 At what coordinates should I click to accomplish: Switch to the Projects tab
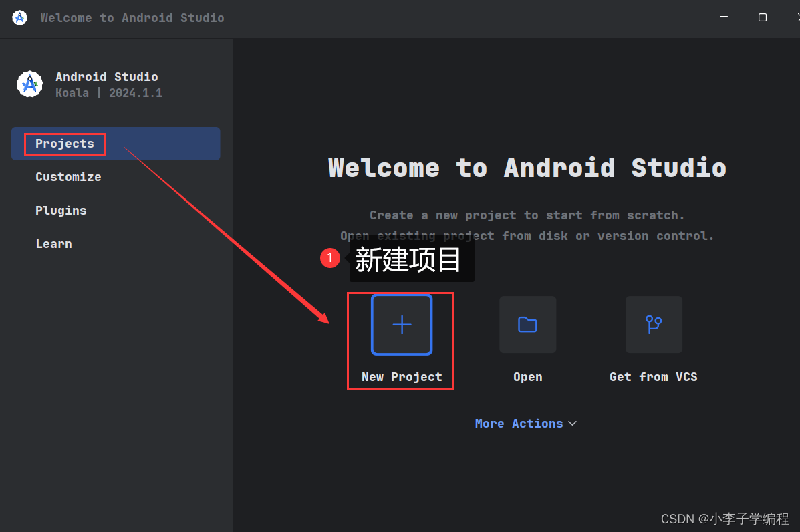click(x=64, y=143)
